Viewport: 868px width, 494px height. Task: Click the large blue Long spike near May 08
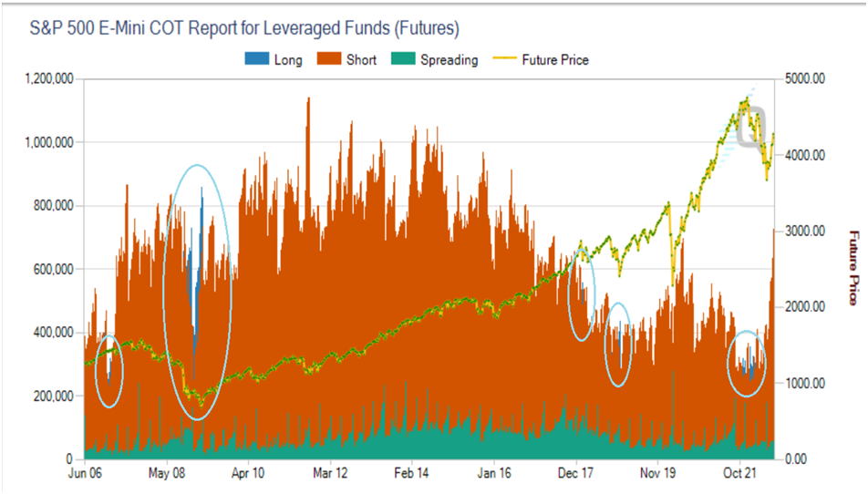[x=201, y=232]
